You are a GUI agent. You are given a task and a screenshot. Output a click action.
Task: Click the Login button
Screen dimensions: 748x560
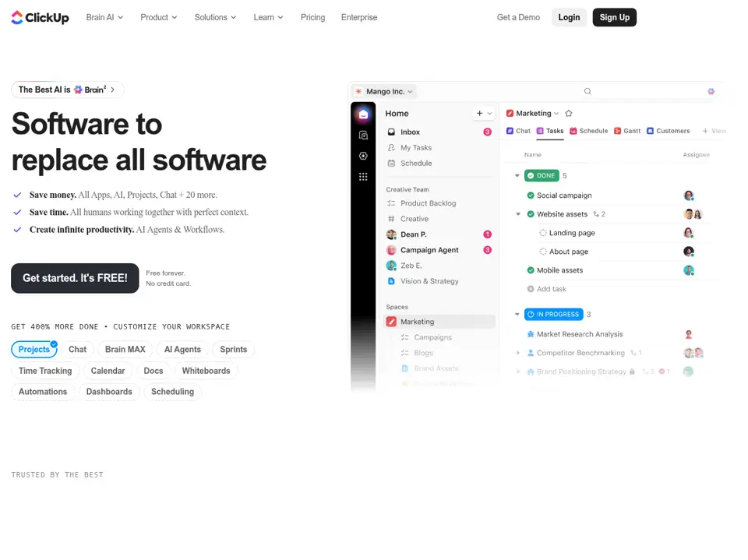pyautogui.click(x=569, y=17)
